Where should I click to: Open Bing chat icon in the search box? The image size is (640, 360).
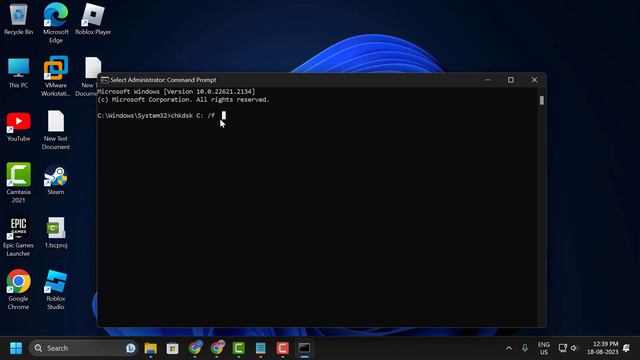pos(131,348)
